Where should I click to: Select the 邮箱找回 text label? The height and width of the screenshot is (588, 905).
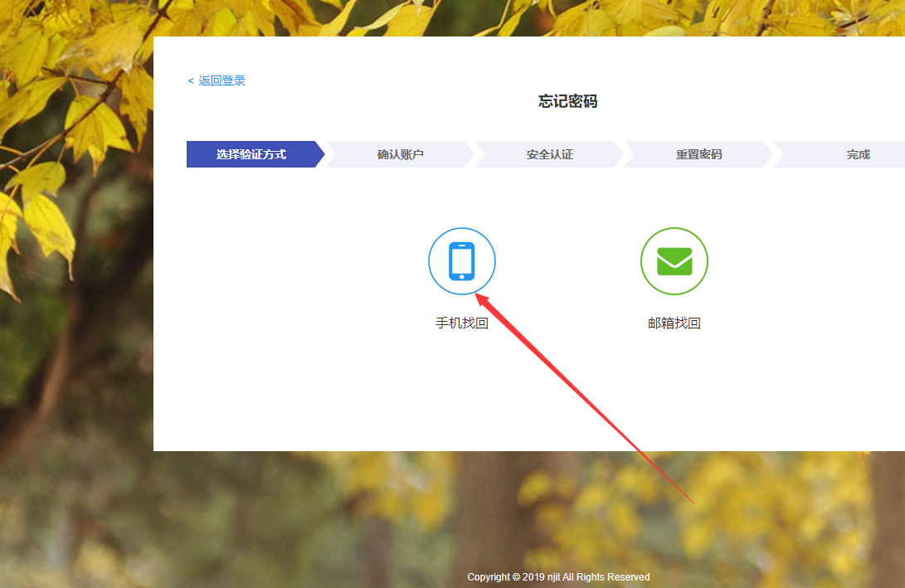pyautogui.click(x=674, y=323)
